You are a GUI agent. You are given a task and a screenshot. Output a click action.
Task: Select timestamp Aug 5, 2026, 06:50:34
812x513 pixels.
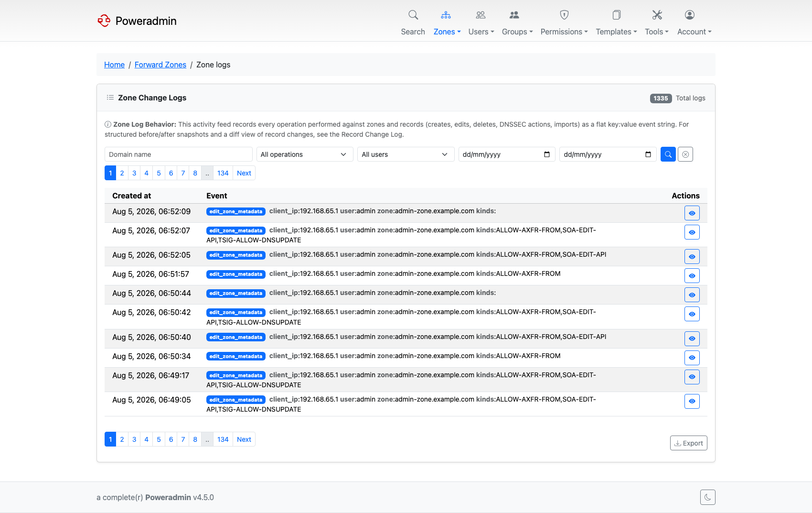pyautogui.click(x=151, y=356)
